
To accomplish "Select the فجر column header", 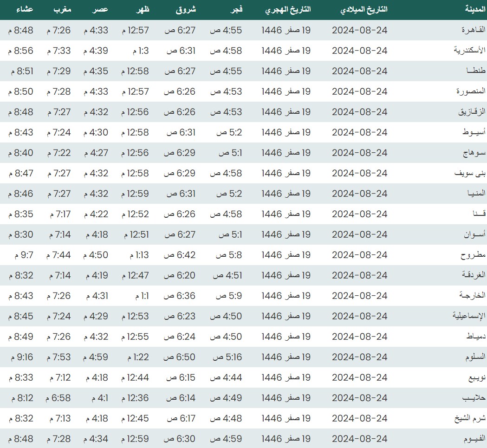I will point(237,9).
